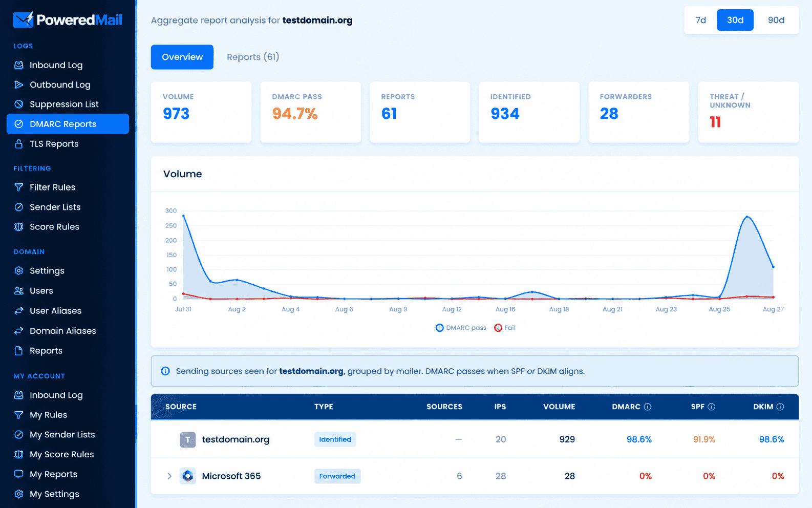Click the Logs Inbound Log icon
Viewport: 812px width, 508px height.
click(x=19, y=65)
